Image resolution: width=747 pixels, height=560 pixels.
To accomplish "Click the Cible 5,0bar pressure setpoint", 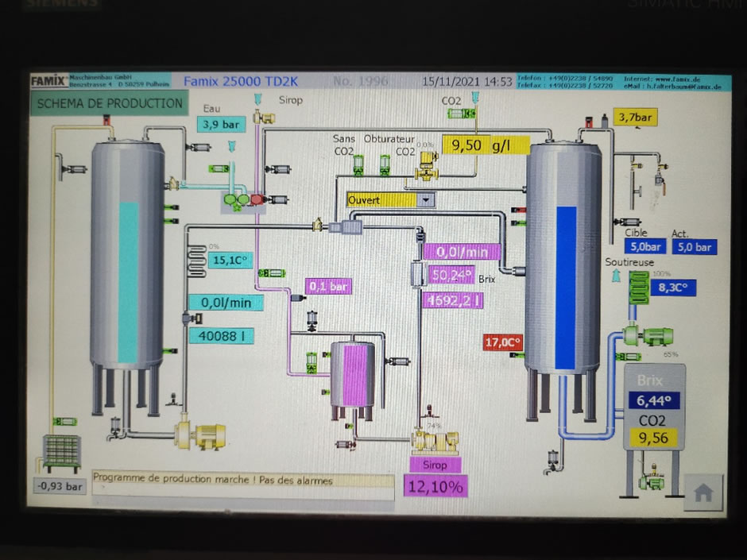I will pos(645,247).
